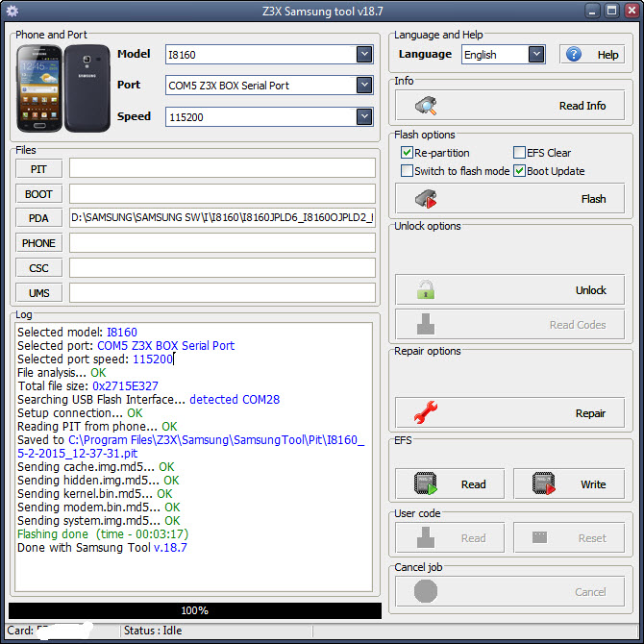Viewport: 644px width, 644px height.
Task: Click the PIT file button
Action: click(39, 169)
